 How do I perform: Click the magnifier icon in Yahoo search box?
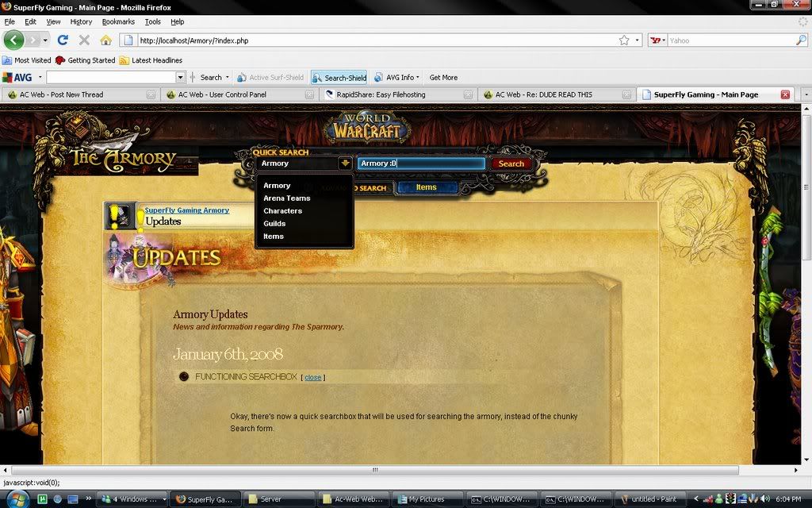(801, 40)
